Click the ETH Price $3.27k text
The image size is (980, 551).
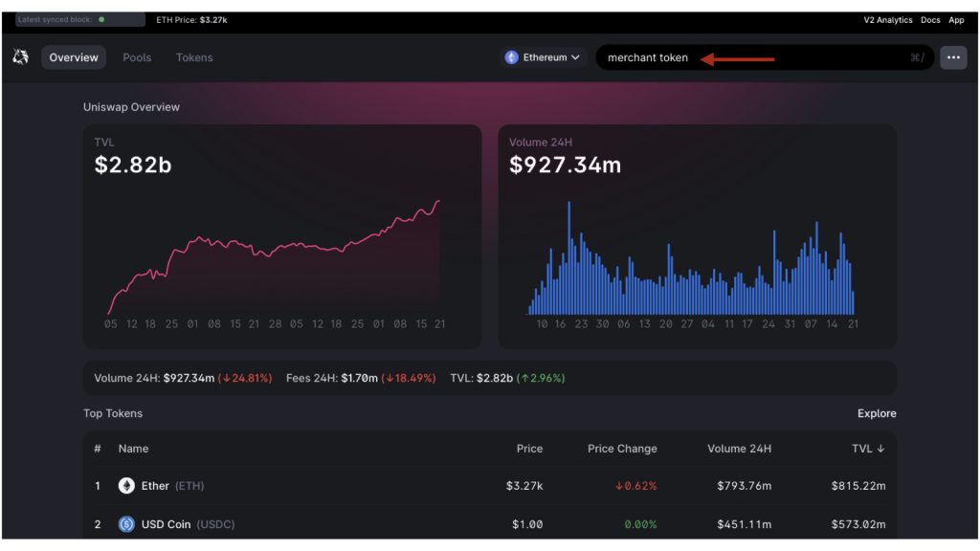click(191, 20)
